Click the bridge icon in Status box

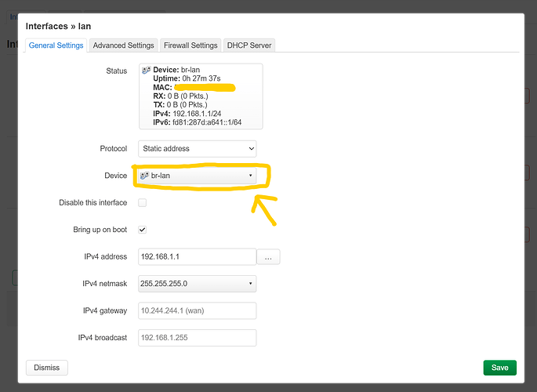(x=147, y=71)
